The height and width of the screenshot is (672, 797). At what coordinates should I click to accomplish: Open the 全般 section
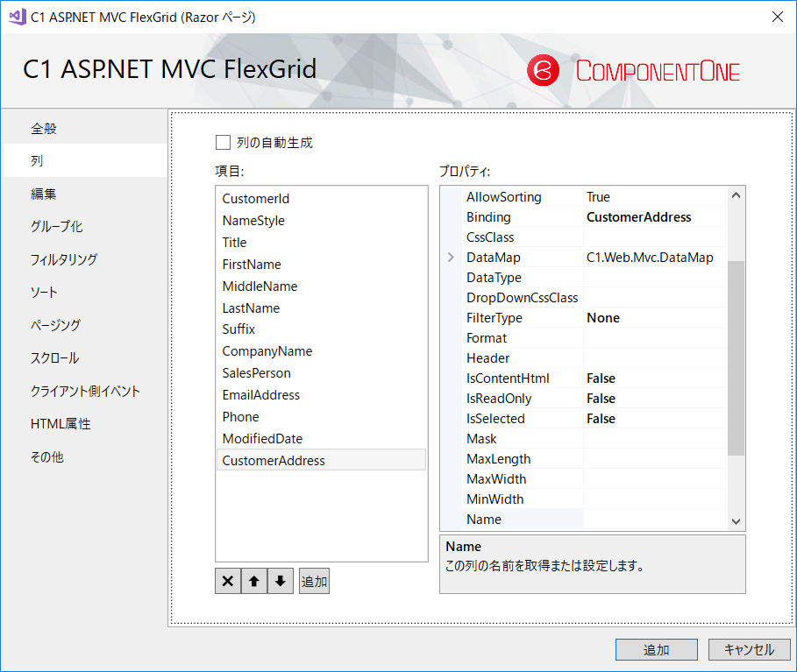[85, 129]
